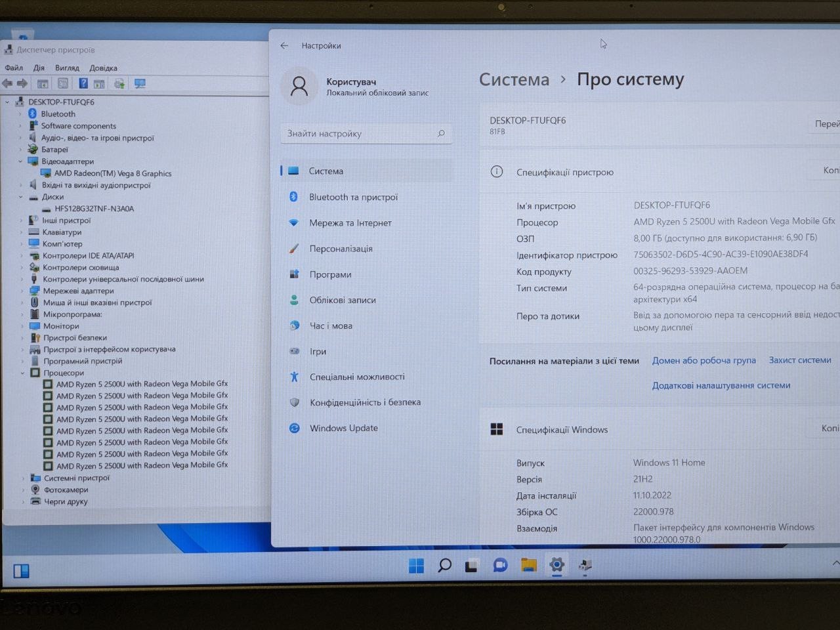Click back arrow in Settings title bar

(284, 45)
